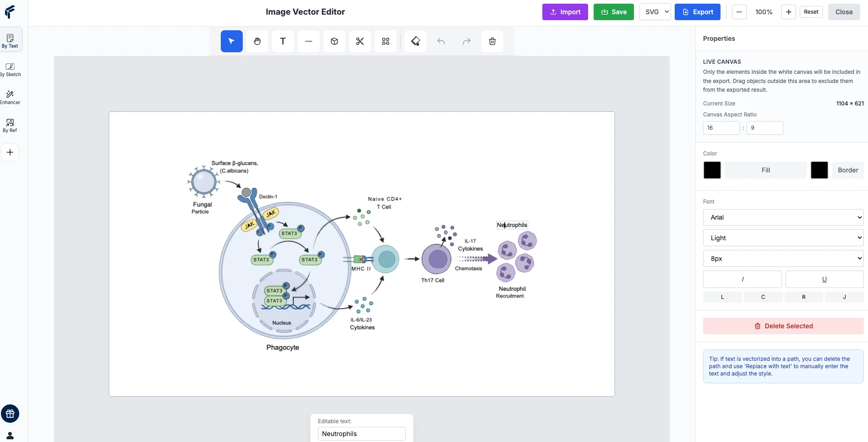Open the Arial font family dropdown
The height and width of the screenshot is (442, 868).
(x=783, y=217)
